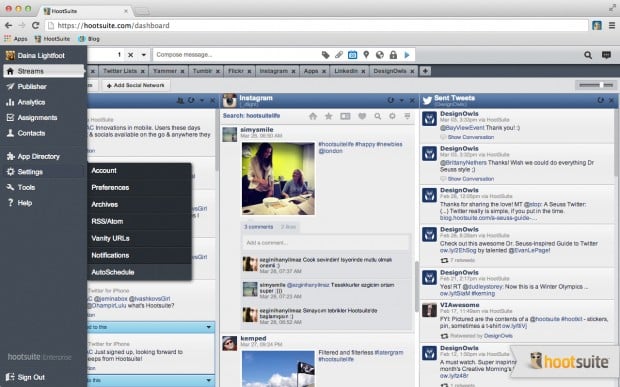Switch to the Flickr tab
Image resolution: width=620 pixels, height=387 pixels.
click(x=236, y=71)
